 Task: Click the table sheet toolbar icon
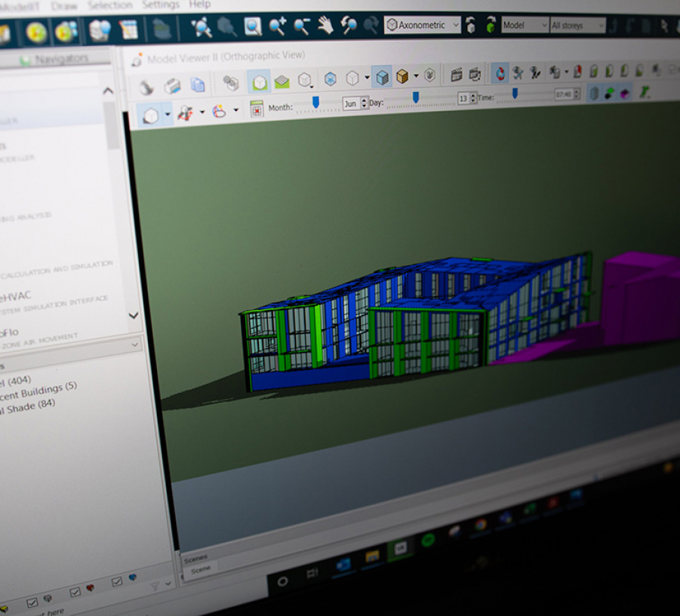click(128, 29)
